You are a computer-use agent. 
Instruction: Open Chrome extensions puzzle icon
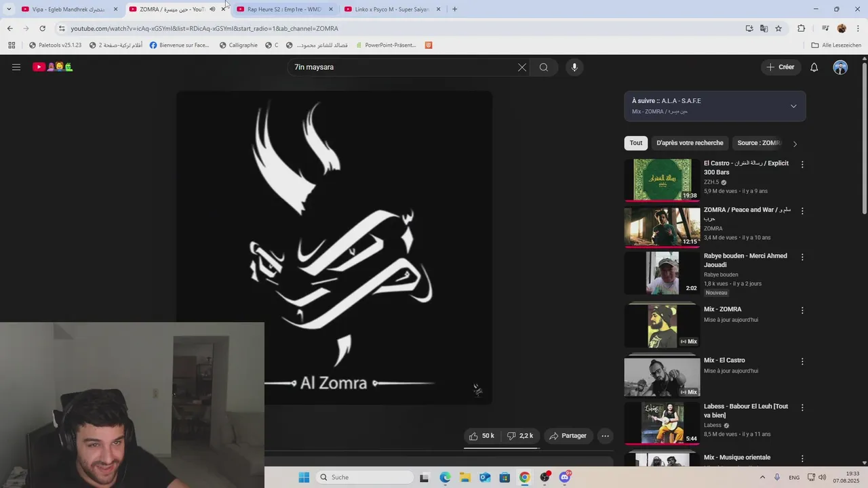point(802,28)
